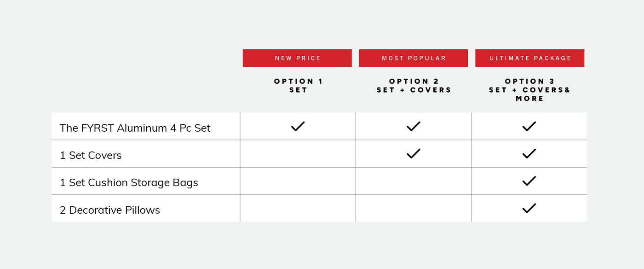
Task: Click the empty Decorative Pillows cell under Option 1
Action: pyautogui.click(x=298, y=208)
